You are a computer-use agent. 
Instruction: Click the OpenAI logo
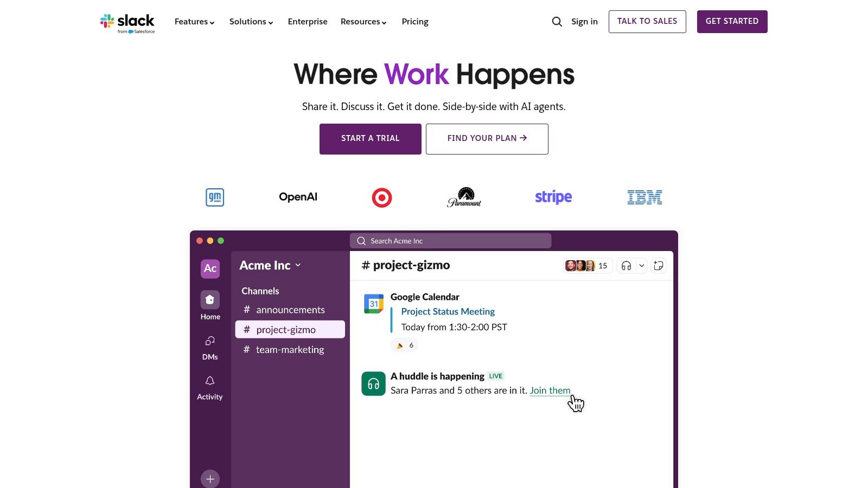point(298,197)
